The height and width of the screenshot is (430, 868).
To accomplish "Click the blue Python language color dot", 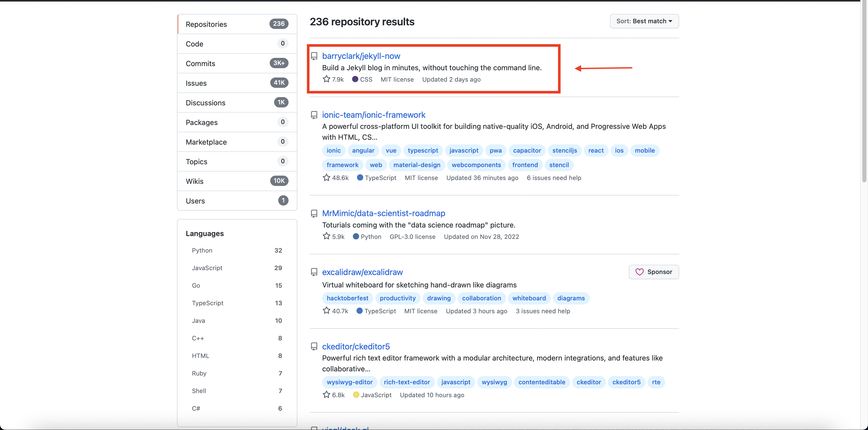I will (x=355, y=236).
